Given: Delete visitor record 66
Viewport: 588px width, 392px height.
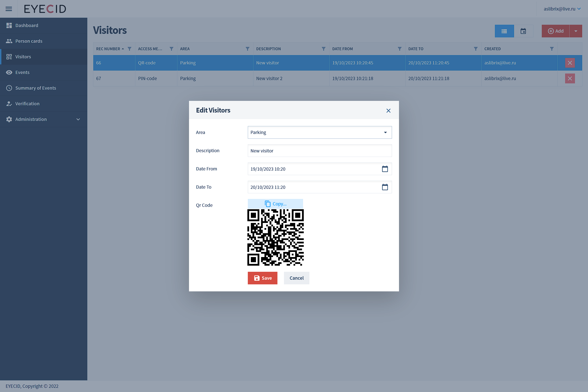Looking at the screenshot, I should pyautogui.click(x=570, y=63).
